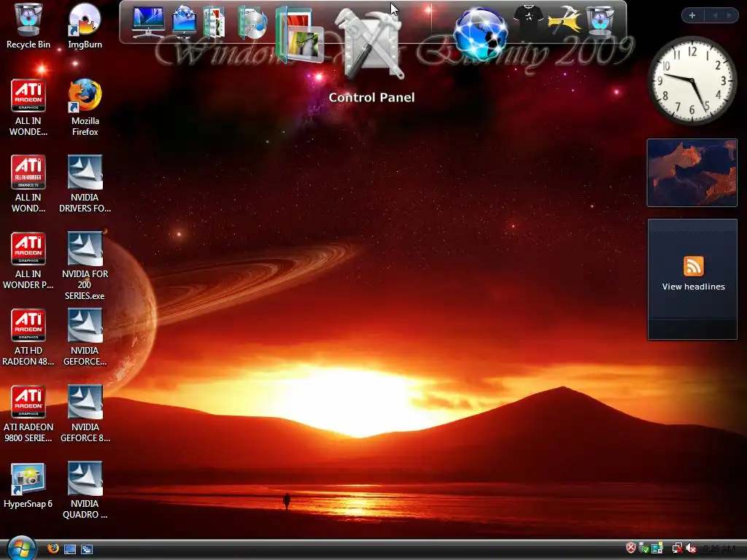The height and width of the screenshot is (560, 747).
Task: Select the NVIDIA DRIVERS FO... icon
Action: (85, 184)
